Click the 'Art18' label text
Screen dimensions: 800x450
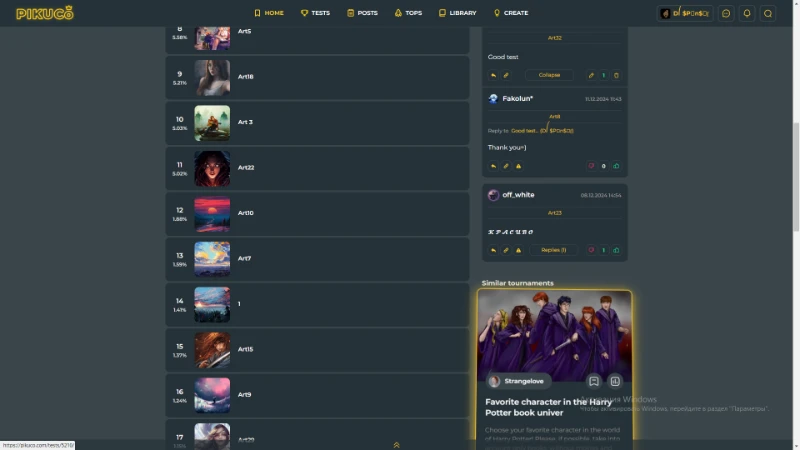[x=245, y=77]
